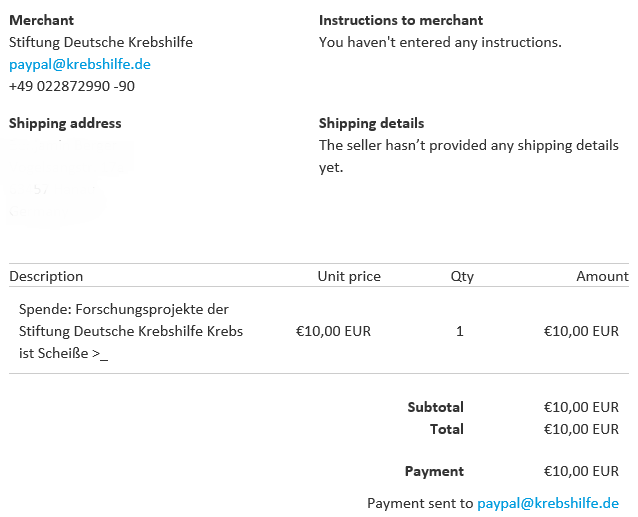Image resolution: width=638 pixels, height=517 pixels.
Task: Select the Spende Forschungsprojekte item description
Action: (x=131, y=331)
